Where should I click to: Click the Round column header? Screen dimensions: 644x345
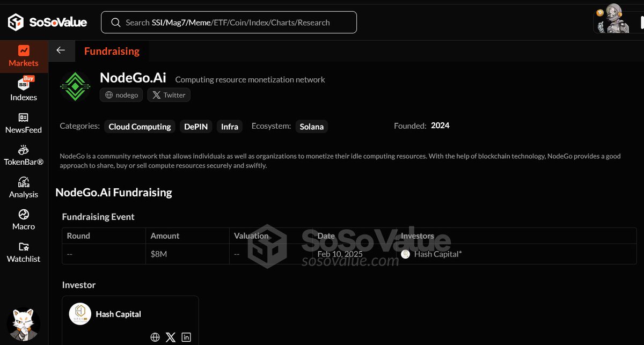pos(78,236)
